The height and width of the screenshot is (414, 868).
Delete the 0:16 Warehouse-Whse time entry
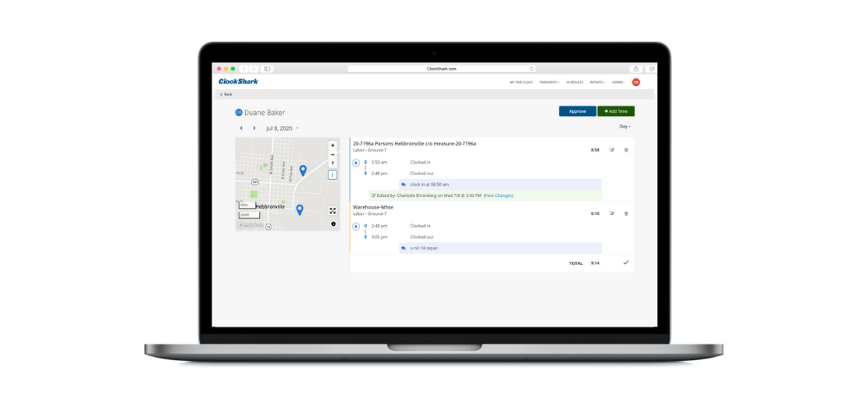pos(626,214)
